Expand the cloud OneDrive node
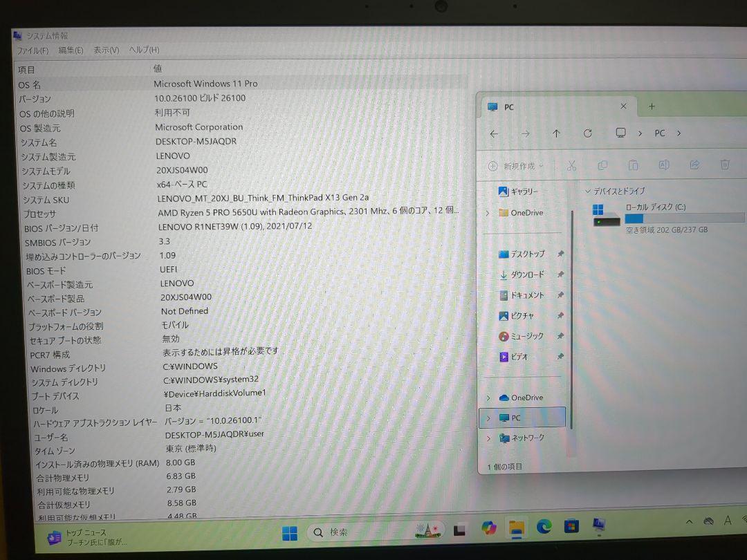 [x=488, y=398]
